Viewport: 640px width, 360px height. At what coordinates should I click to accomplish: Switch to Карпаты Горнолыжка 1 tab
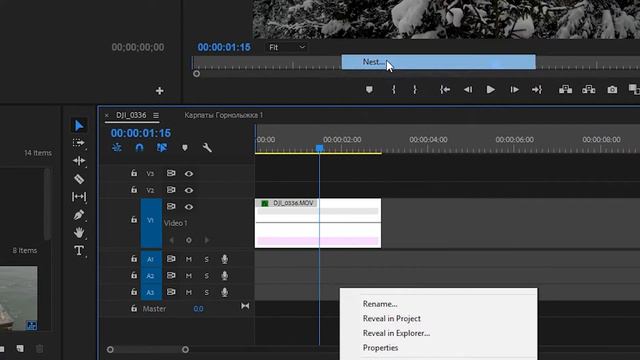tap(224, 115)
